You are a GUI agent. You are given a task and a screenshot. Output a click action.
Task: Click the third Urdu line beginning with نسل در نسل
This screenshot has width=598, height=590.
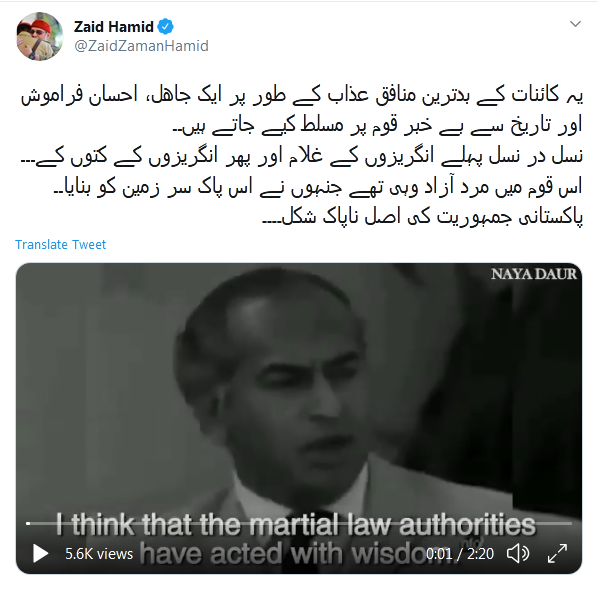point(302,157)
